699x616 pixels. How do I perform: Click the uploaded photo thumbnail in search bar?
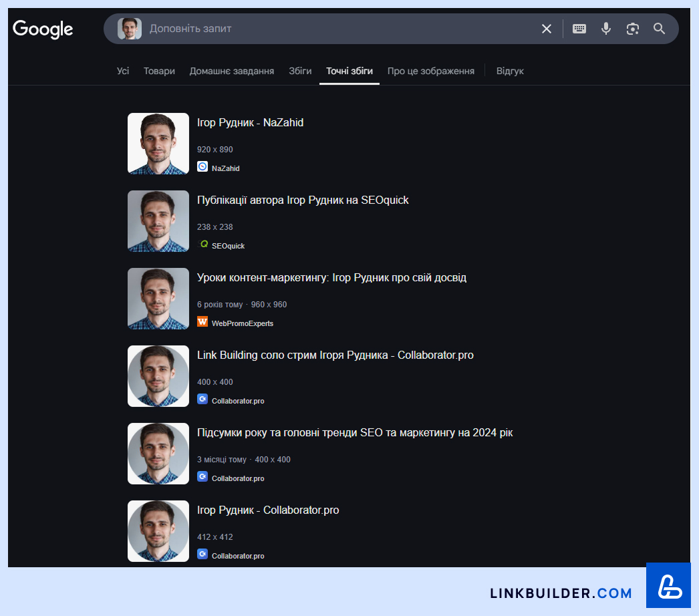[130, 29]
